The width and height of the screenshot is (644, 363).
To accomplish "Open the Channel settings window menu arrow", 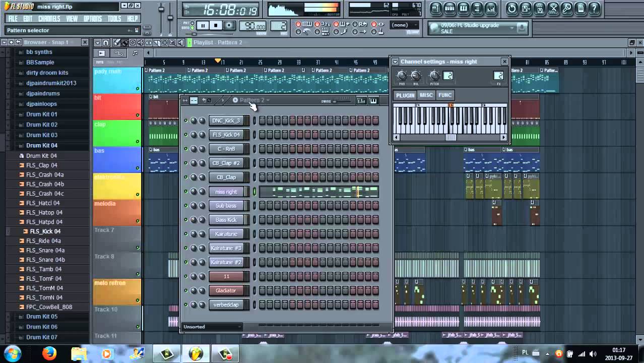I will 396,62.
